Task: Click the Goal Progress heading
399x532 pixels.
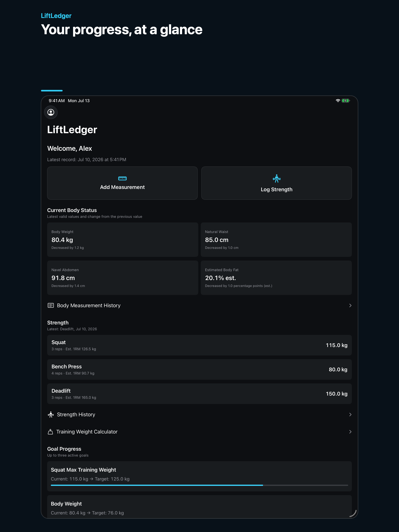Action: (x=64, y=449)
